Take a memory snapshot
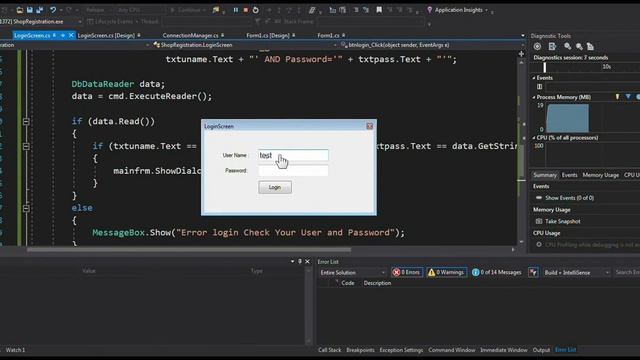 click(x=558, y=221)
